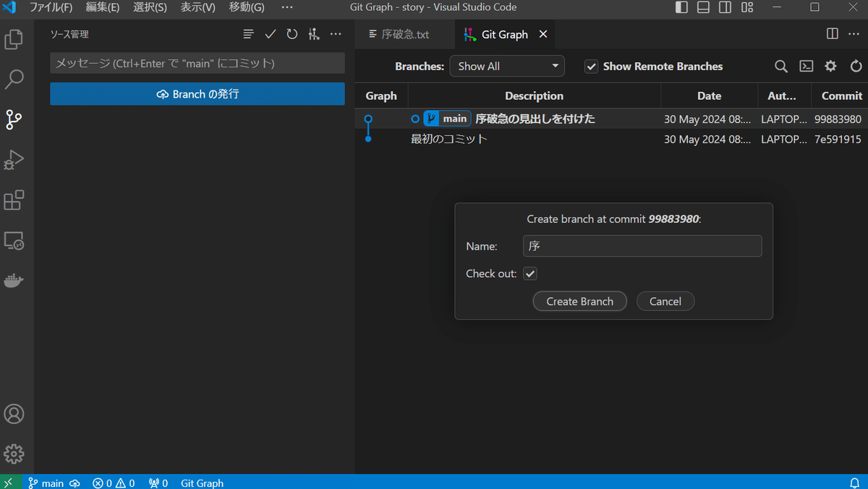Close the Git Graph tab
The image size is (868, 489).
coord(543,34)
